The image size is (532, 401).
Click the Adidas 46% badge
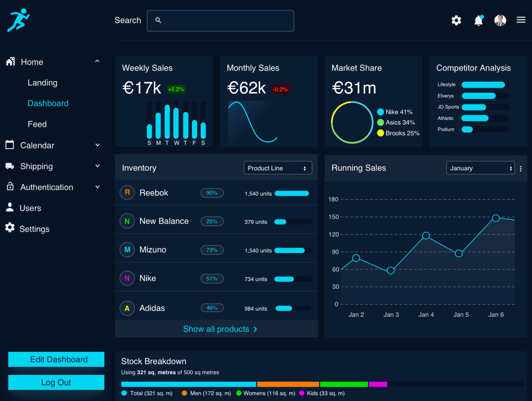(212, 308)
